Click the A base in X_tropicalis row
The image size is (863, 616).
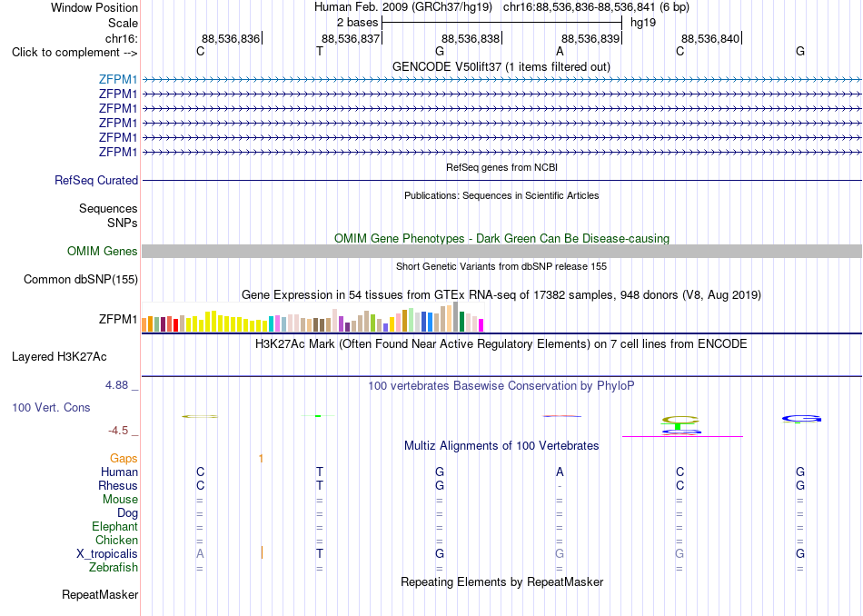(x=200, y=554)
